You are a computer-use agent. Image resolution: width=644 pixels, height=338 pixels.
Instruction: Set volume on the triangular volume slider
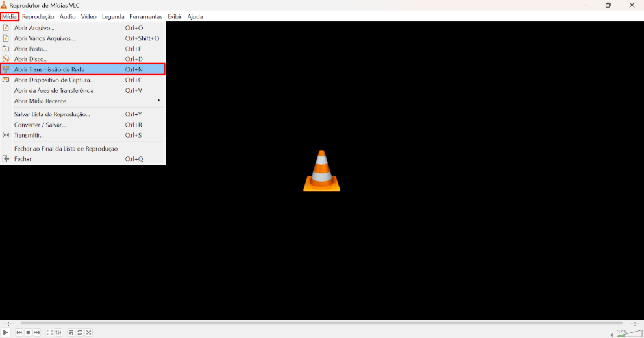(x=629, y=333)
